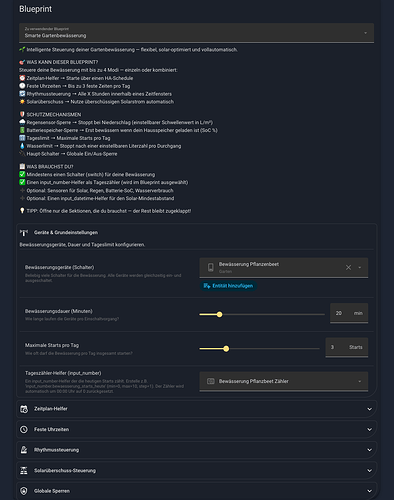Adjust the Maximale Starts pro Tag slider
This screenshot has height=500, width=394.
pos(226,349)
